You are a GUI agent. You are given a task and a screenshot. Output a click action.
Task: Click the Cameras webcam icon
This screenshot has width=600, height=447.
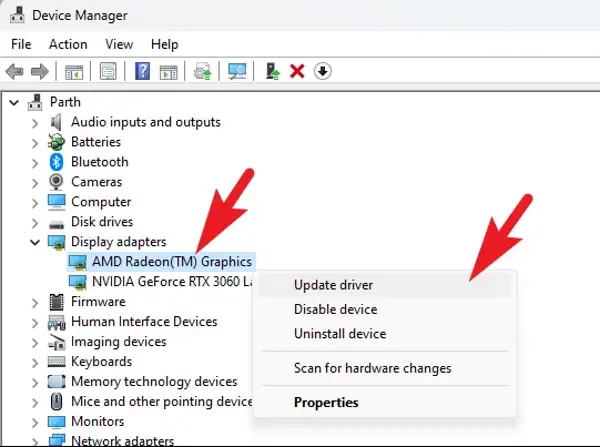(56, 182)
